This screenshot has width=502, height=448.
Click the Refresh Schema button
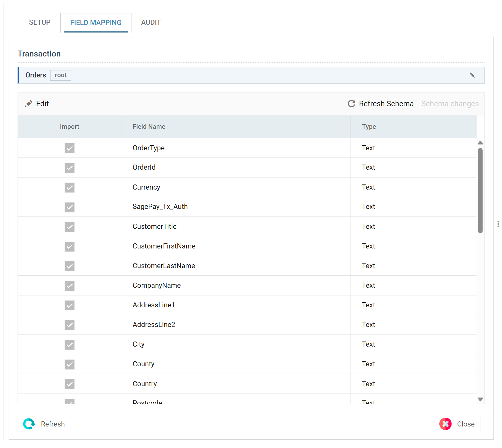pos(381,104)
